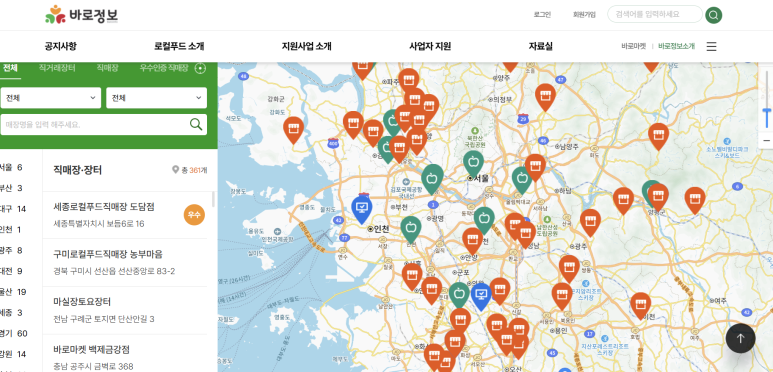Click the map zoom slider handle
The height and width of the screenshot is (372, 773).
click(767, 112)
